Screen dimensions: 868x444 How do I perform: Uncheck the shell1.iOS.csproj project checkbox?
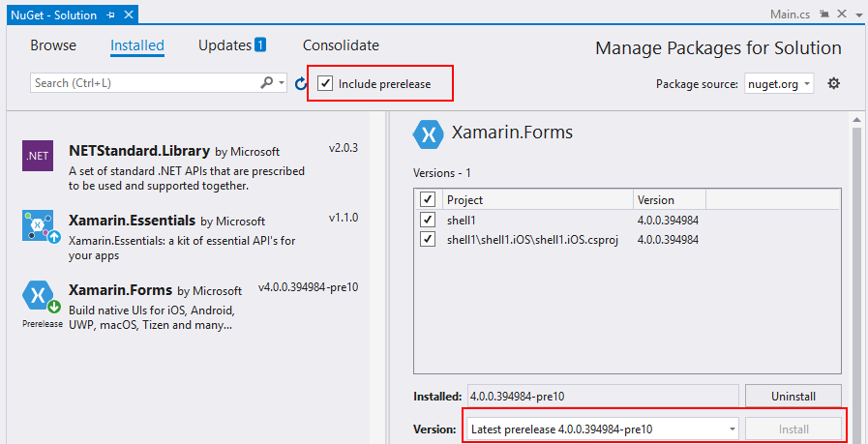428,240
